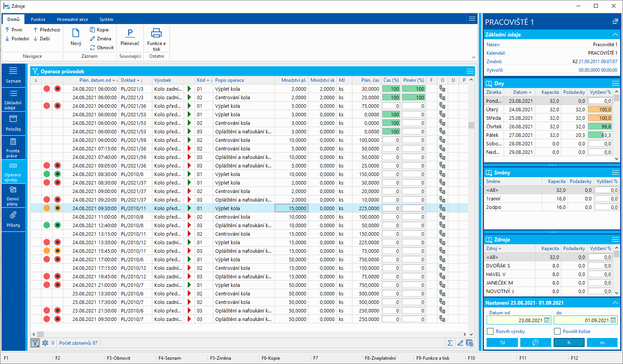This screenshot has width=623, height=364.
Task: Click the sum sigma icon
Action: 450,343
